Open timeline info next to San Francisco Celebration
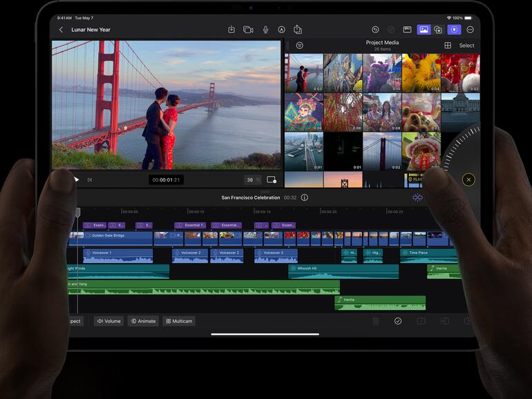This screenshot has width=532, height=399. (x=305, y=197)
